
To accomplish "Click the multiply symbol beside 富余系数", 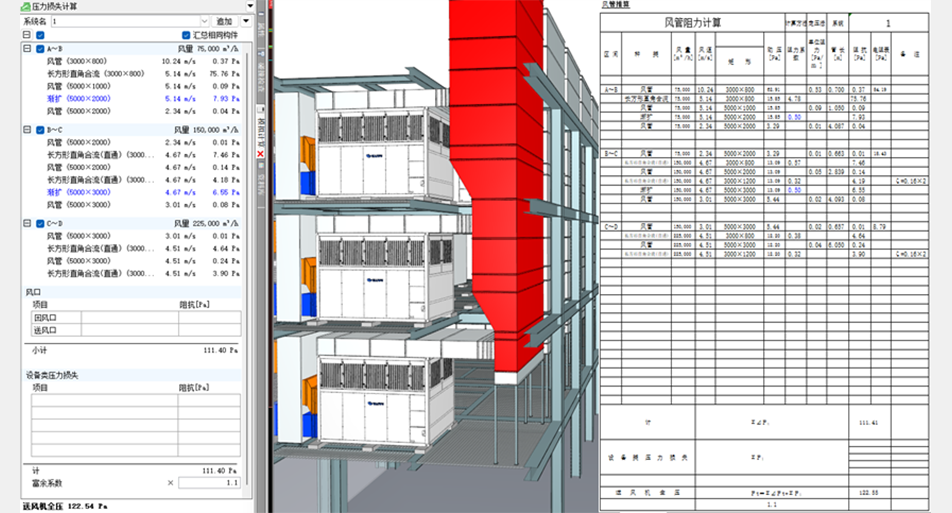I will tap(170, 483).
